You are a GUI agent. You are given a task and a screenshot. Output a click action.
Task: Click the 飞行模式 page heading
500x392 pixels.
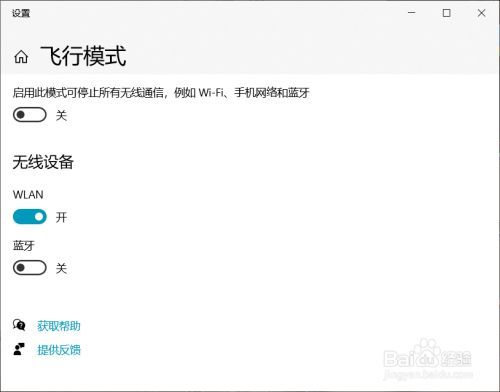pos(83,56)
